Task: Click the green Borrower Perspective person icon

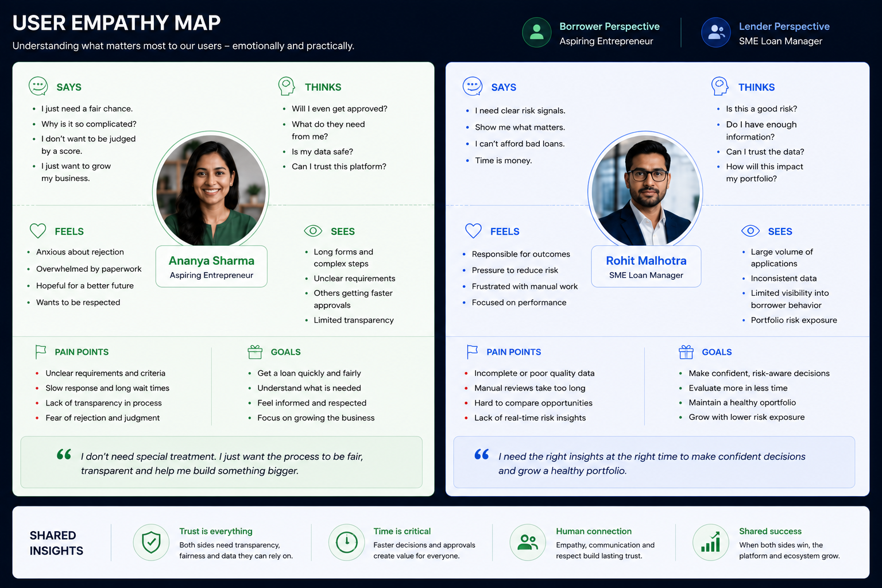Action: tap(536, 32)
